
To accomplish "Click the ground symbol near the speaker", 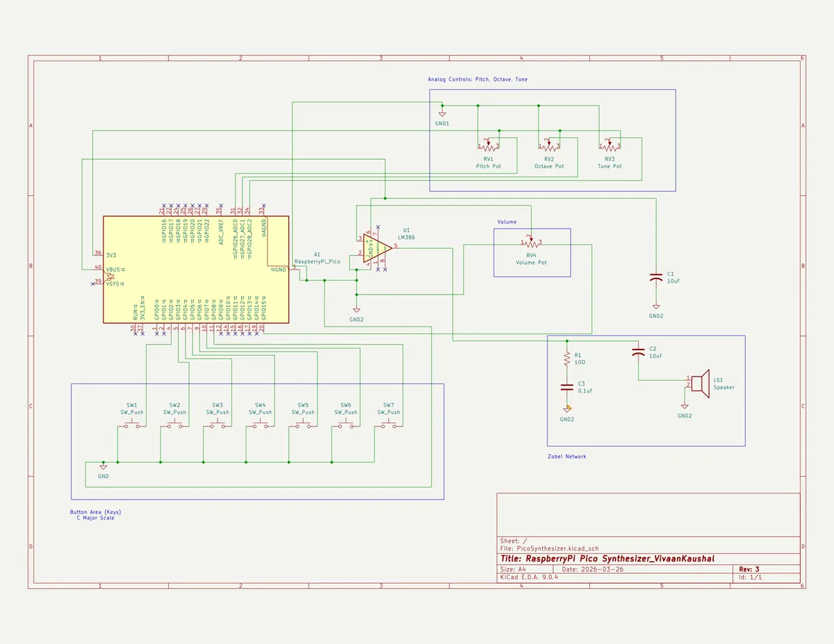I will coord(685,406).
